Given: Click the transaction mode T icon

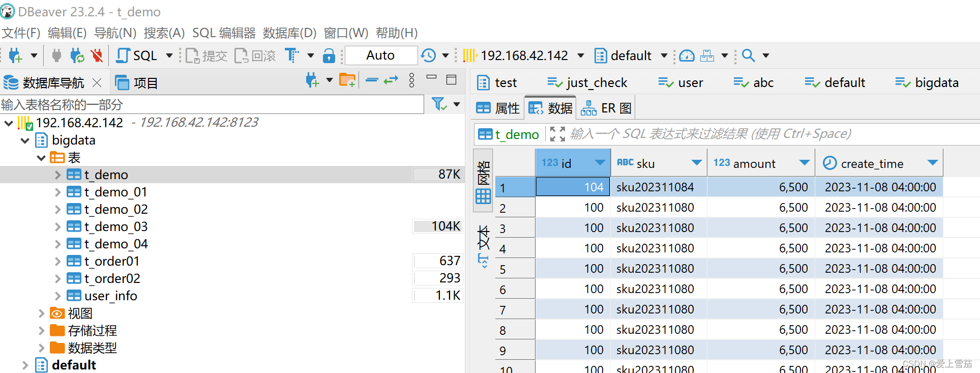Looking at the screenshot, I should pos(291,55).
